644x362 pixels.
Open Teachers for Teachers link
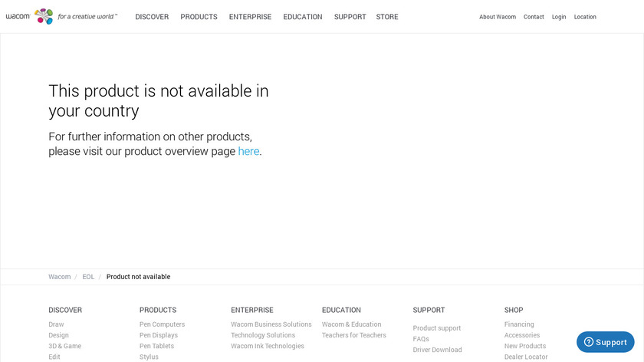(354, 335)
